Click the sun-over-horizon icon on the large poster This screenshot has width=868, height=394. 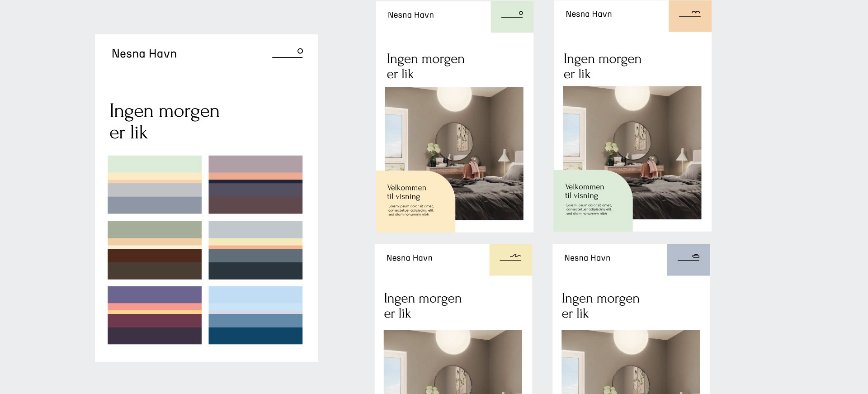pyautogui.click(x=288, y=53)
